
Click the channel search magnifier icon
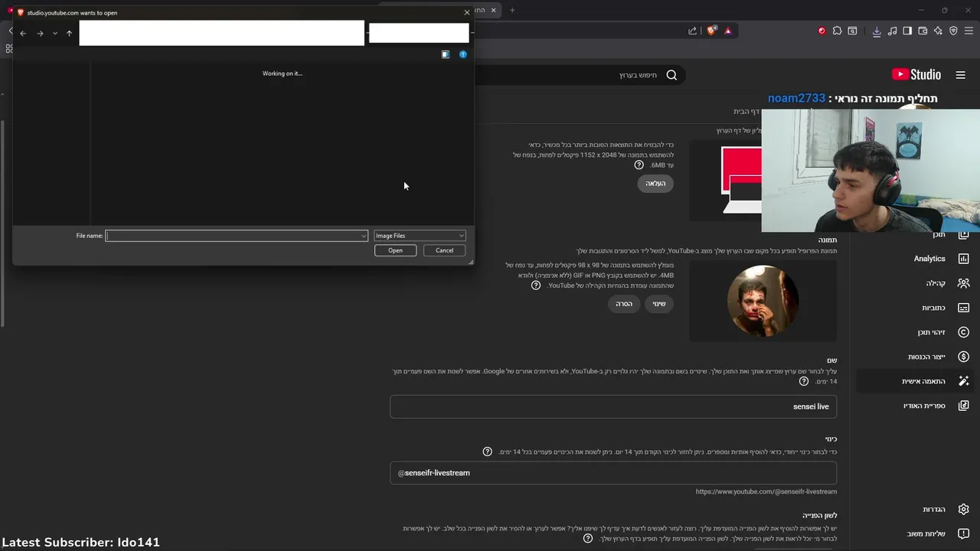tap(671, 75)
